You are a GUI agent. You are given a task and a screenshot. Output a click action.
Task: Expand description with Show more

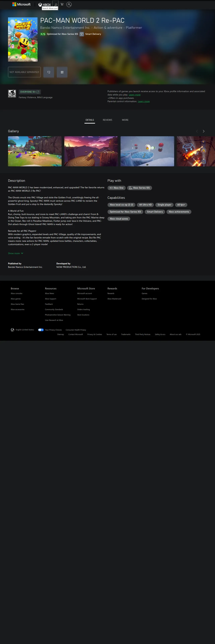coord(16,253)
